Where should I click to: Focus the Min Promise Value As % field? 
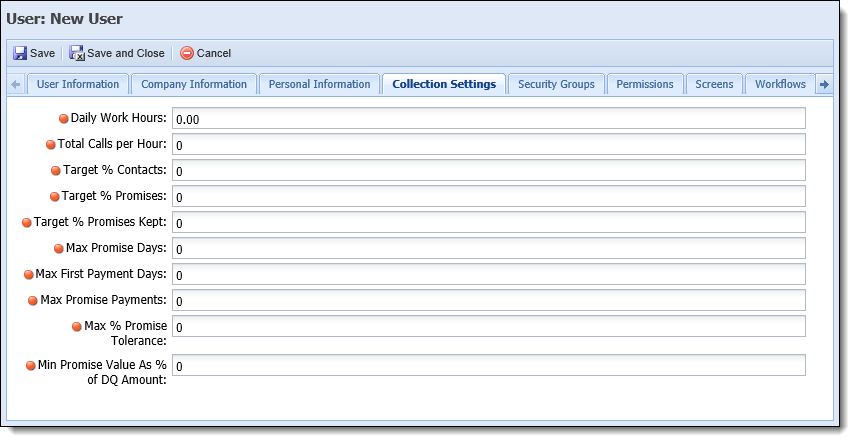click(489, 365)
